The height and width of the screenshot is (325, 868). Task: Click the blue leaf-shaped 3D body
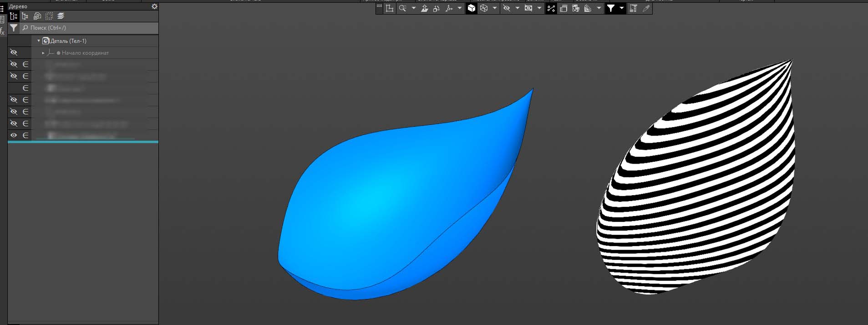click(387, 201)
